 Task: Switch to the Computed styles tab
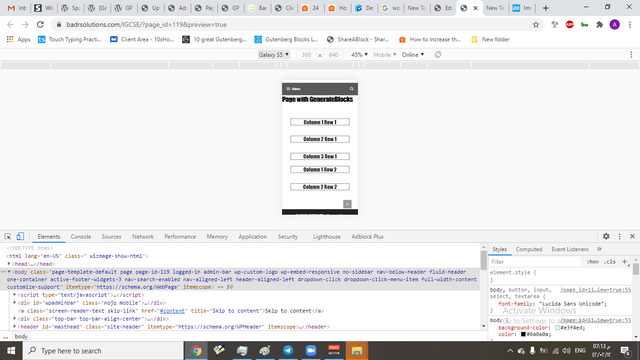[529, 249]
